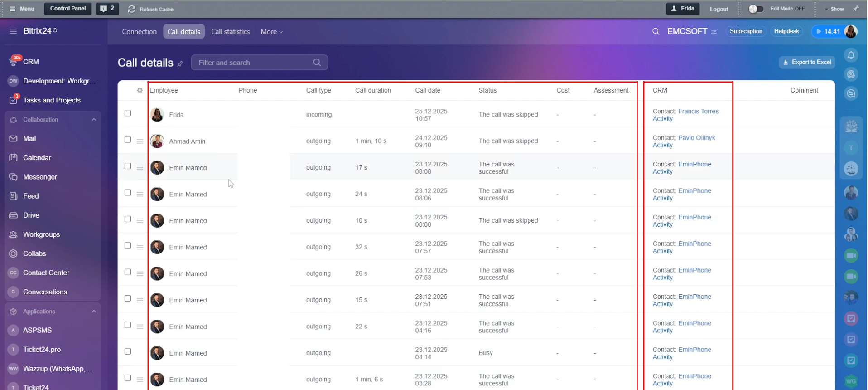Expand the More dropdown menu

pos(271,32)
